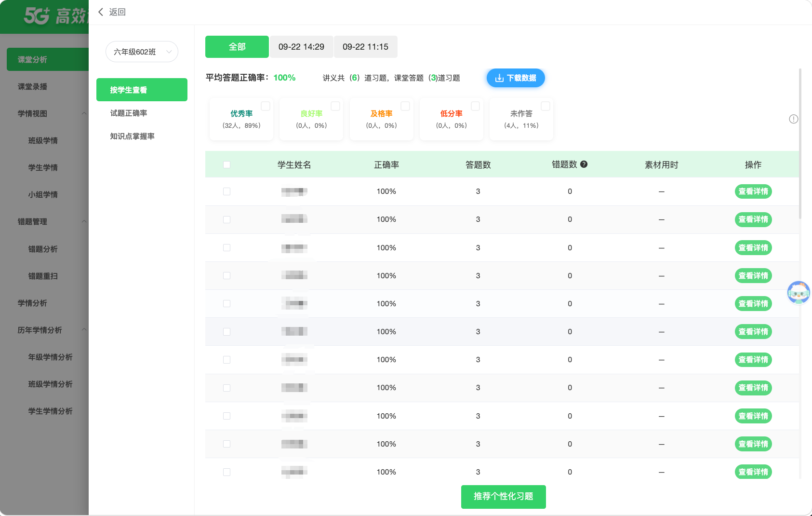Screen dimensions: 812x516
Task: Open 错题重扫 in the sidebar
Action: click(43, 276)
